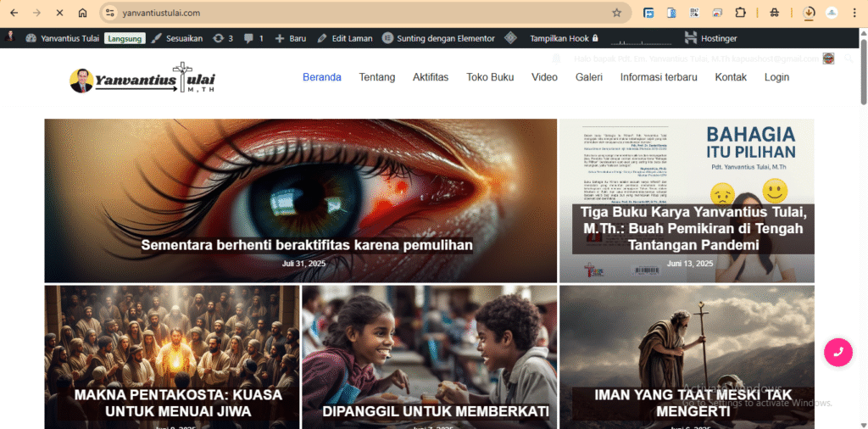868x429 pixels.
Task: Open the Chrome extensions puzzle icon
Action: pyautogui.click(x=740, y=13)
